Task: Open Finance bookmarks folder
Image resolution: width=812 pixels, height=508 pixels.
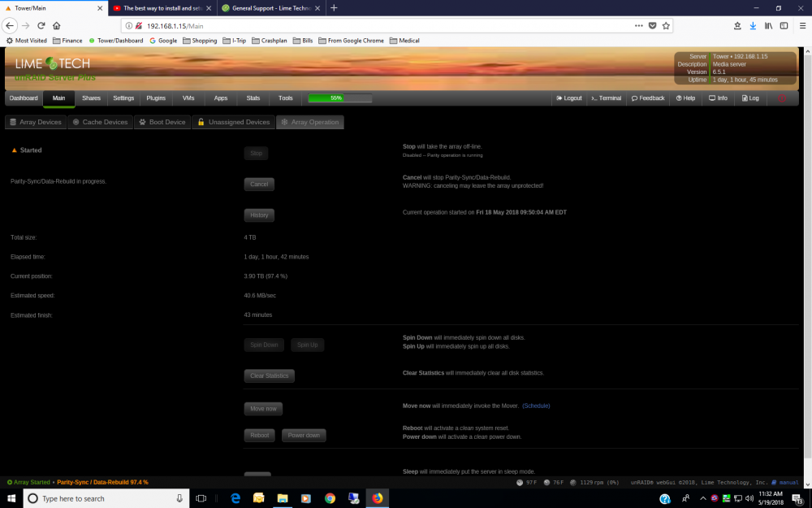Action: point(67,41)
